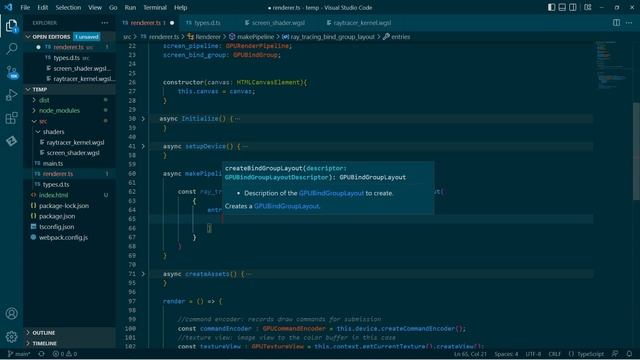640x360 pixels.
Task: Open the Accounts menu icon
Action: (11, 313)
